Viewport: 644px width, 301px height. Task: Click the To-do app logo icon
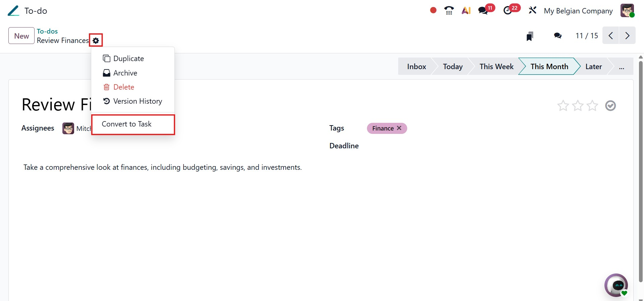pyautogui.click(x=13, y=11)
